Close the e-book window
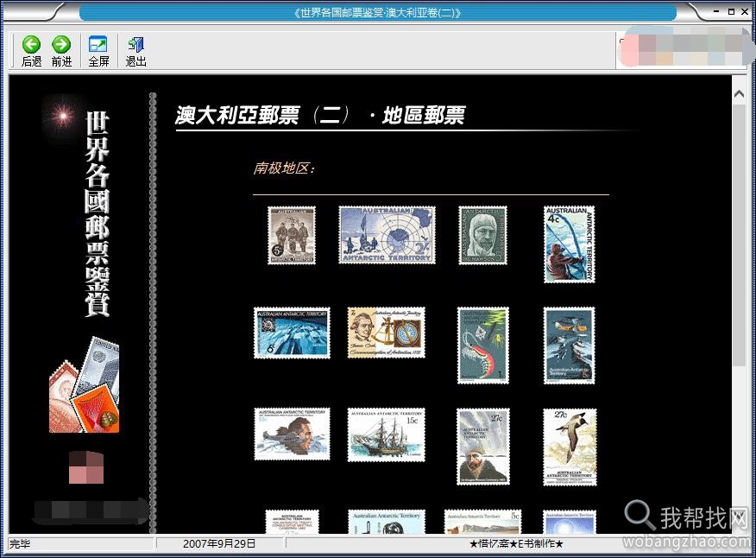The height and width of the screenshot is (558, 756). pyautogui.click(x=745, y=11)
